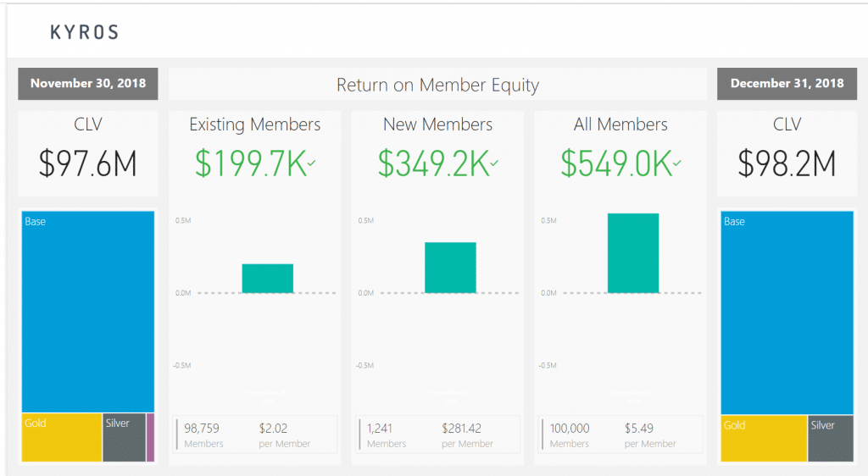Select the November 30, 2018 date box

(x=88, y=83)
